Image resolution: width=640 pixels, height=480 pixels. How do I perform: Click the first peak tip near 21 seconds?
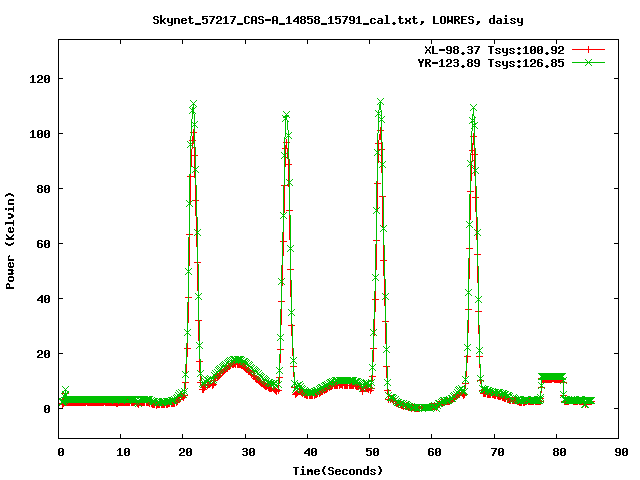tap(193, 104)
